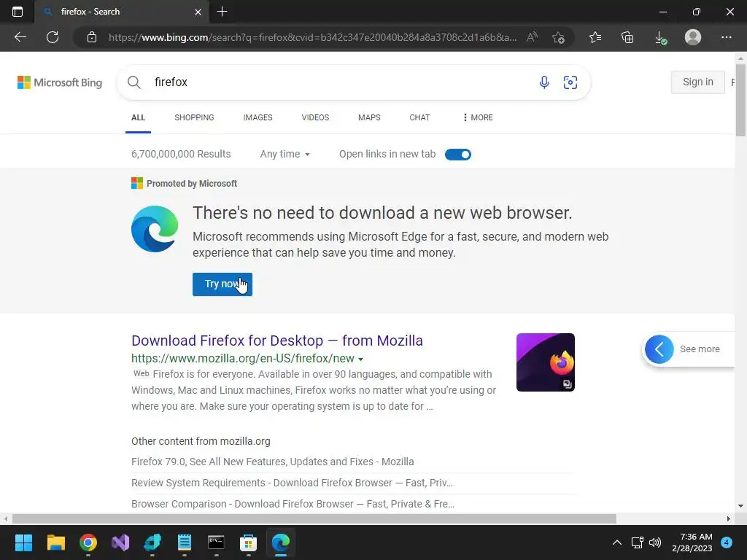Image resolution: width=747 pixels, height=560 pixels.
Task: Click the scroll down arrow
Action: [740, 506]
